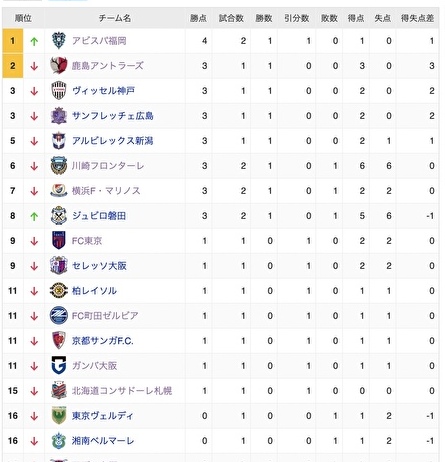Click the Tokyo Verdy green crest
The width and height of the screenshot is (445, 462).
(x=59, y=416)
